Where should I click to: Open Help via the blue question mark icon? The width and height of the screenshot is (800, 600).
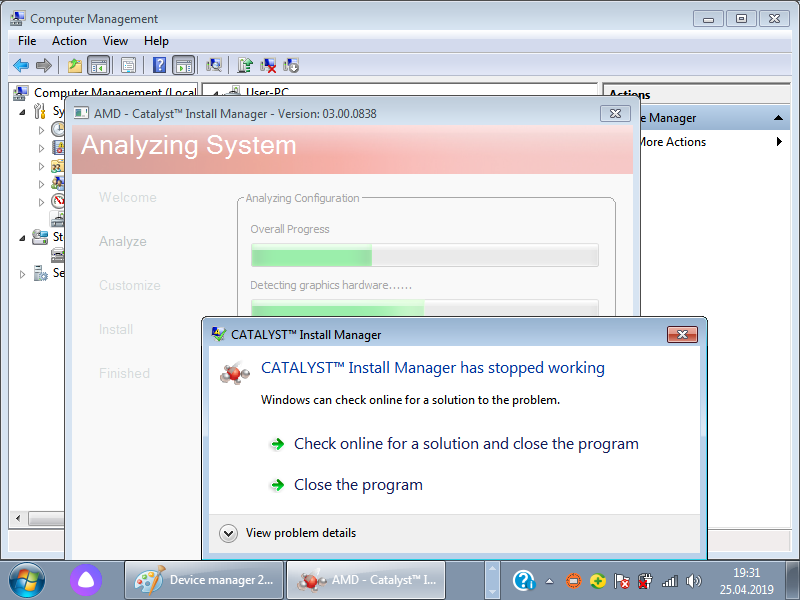click(160, 65)
